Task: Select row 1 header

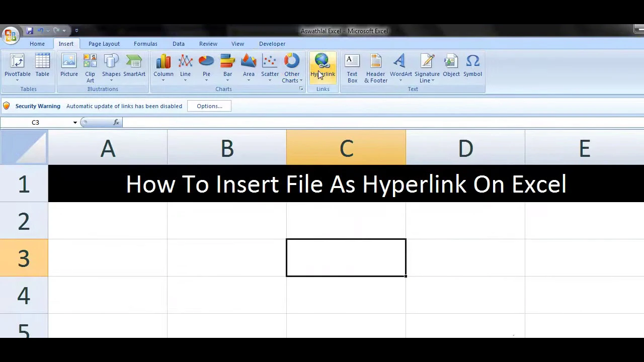Action: [24, 184]
